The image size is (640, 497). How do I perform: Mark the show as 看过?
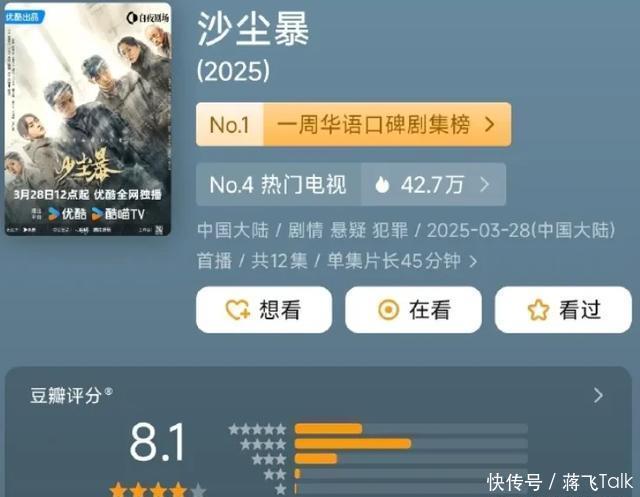563,310
